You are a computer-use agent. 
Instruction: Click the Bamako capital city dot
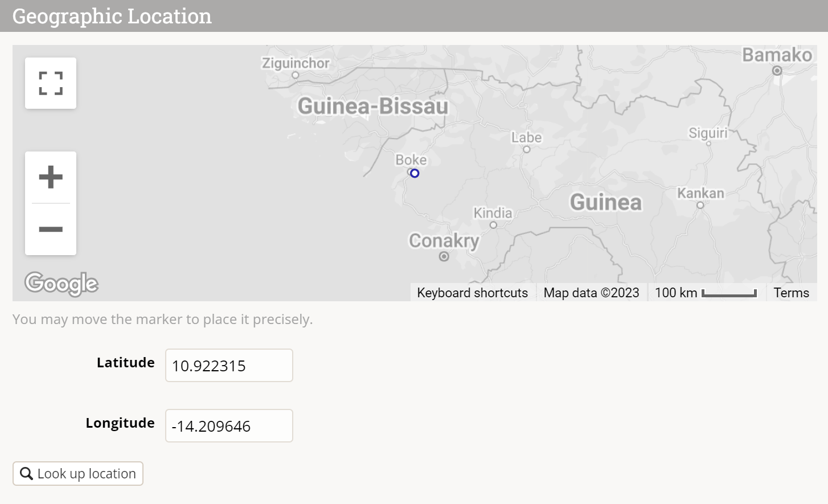(x=777, y=71)
